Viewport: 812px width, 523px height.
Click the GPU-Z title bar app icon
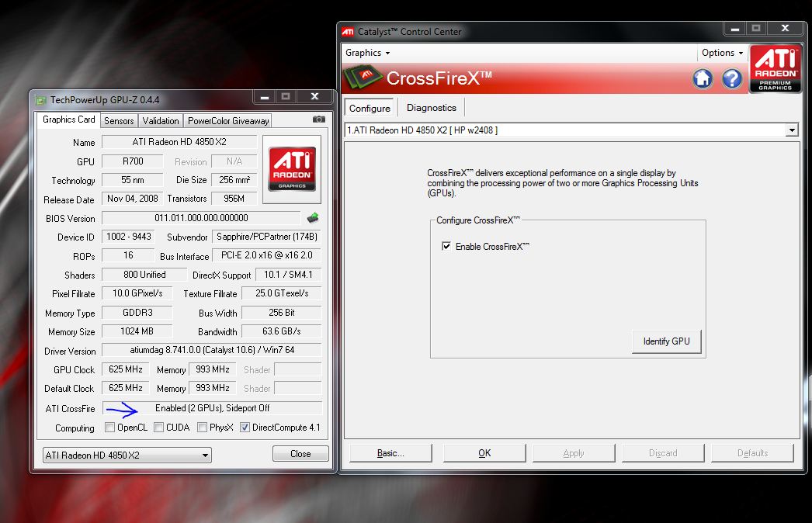(x=40, y=100)
